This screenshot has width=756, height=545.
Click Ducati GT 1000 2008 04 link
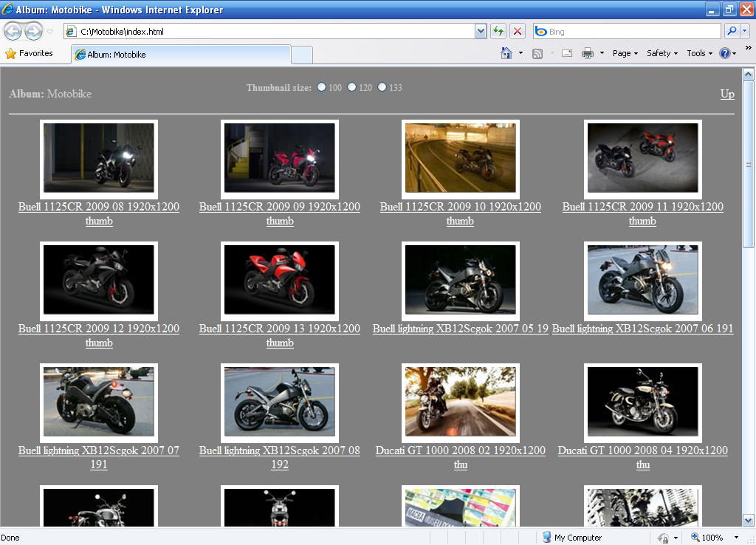pyautogui.click(x=643, y=457)
